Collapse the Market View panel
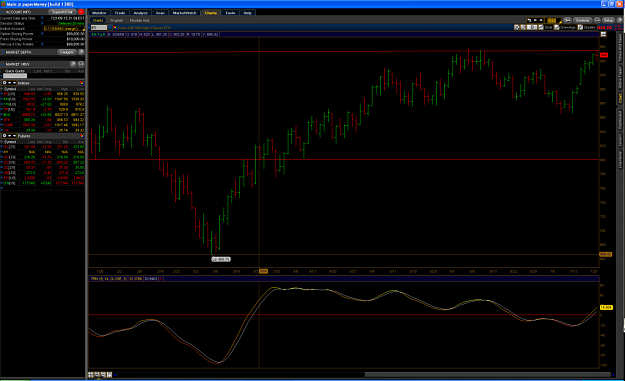The width and height of the screenshot is (625, 381). 3,65
